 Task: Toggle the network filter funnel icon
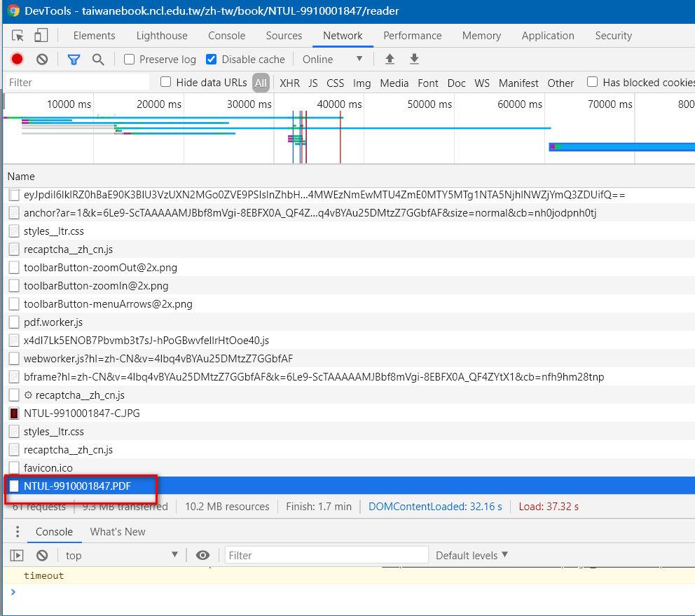click(74, 60)
